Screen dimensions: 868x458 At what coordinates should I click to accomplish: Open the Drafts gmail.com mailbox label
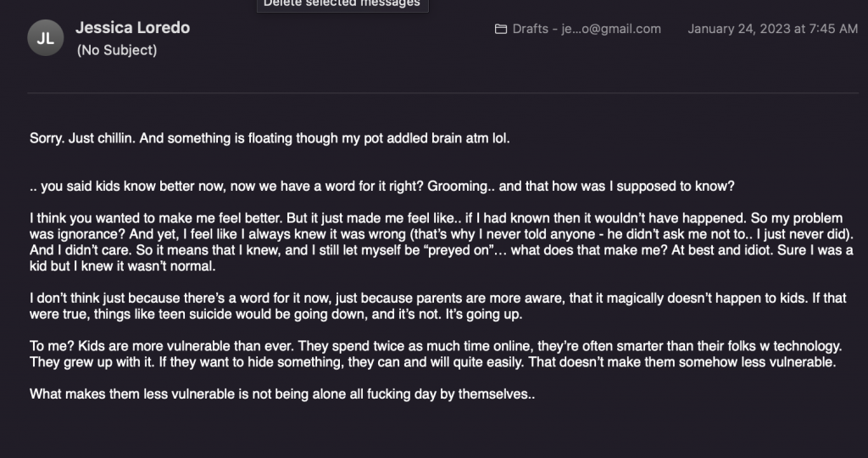pos(586,29)
